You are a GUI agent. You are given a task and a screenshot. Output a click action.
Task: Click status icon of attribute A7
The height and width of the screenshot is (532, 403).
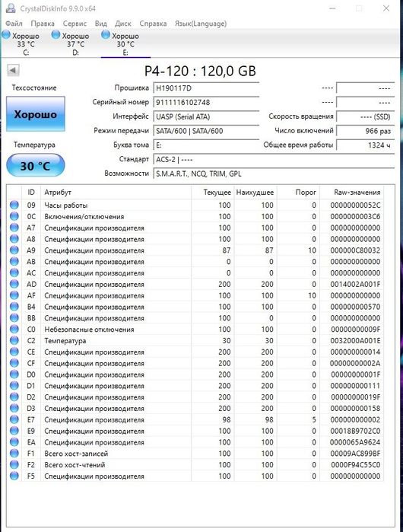tap(14, 228)
